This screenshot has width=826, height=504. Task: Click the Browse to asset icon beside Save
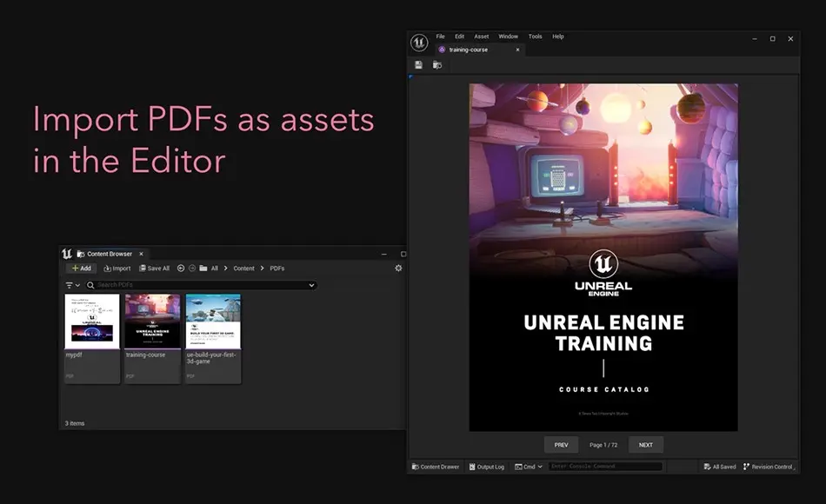(x=436, y=65)
